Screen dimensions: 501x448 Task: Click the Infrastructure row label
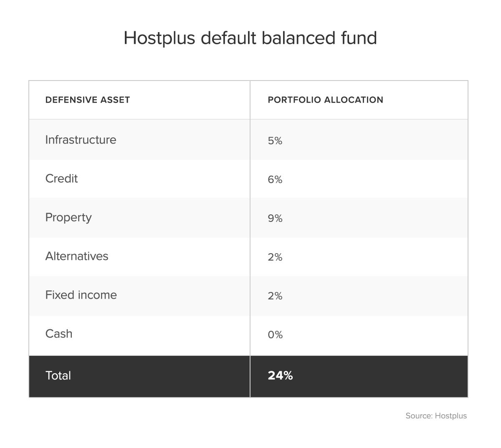81,140
